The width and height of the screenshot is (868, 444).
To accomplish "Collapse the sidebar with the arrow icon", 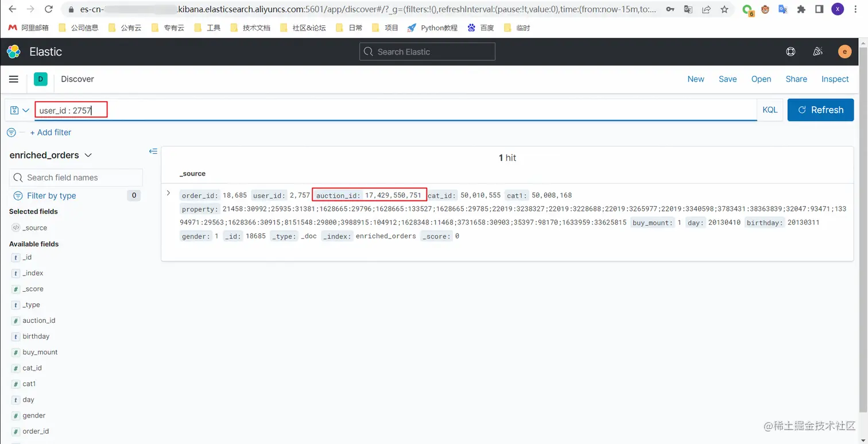I will (153, 151).
